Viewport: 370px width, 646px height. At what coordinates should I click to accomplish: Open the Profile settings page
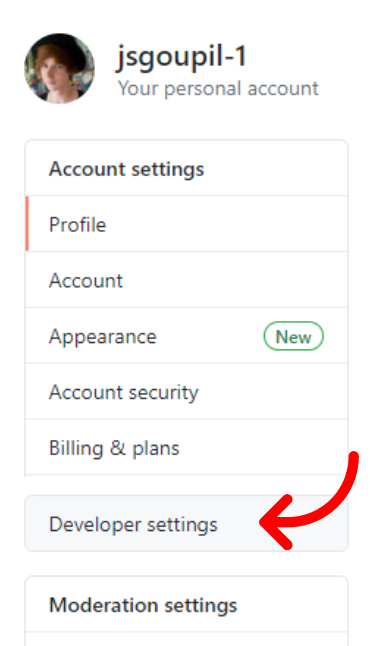(x=187, y=224)
